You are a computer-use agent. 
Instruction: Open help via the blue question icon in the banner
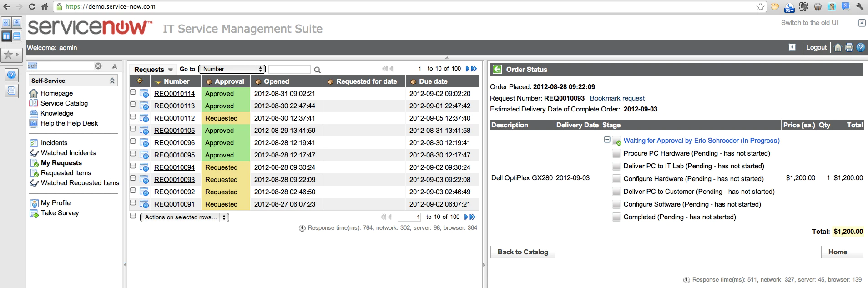click(x=860, y=47)
